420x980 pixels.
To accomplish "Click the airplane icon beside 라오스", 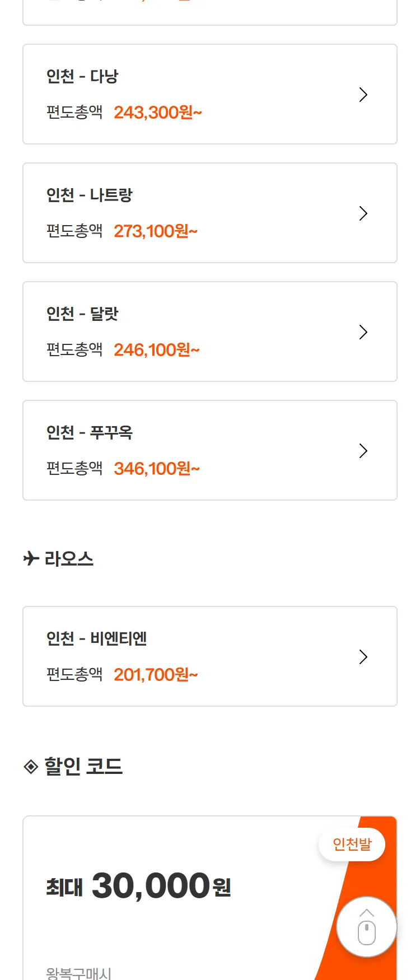I will coord(31,558).
